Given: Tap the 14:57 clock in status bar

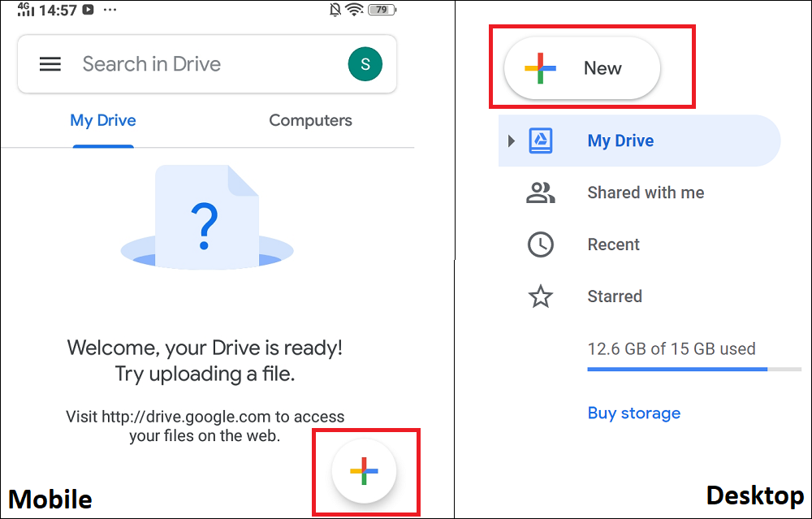Looking at the screenshot, I should click(58, 10).
